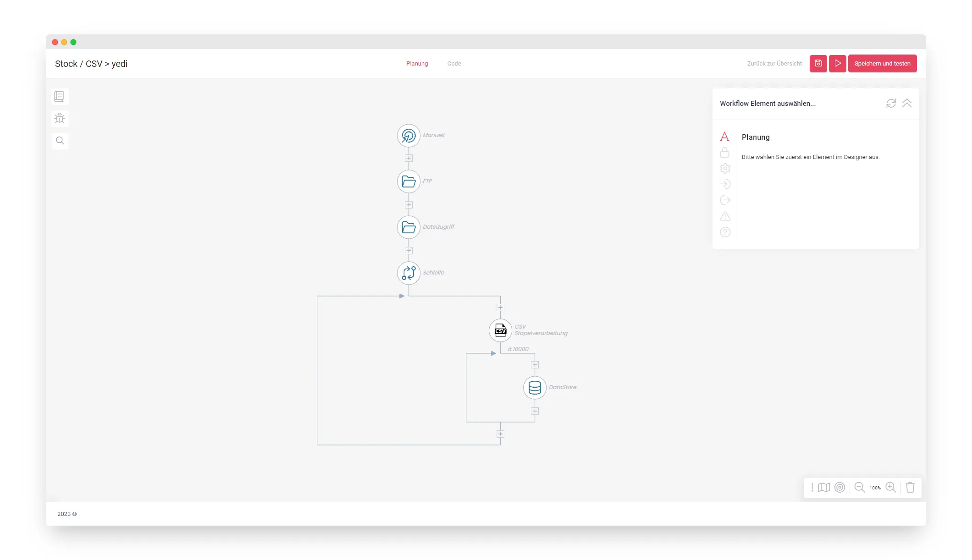Click the Dateizugriff node label text
This screenshot has height=560, width=972.
pyautogui.click(x=438, y=227)
